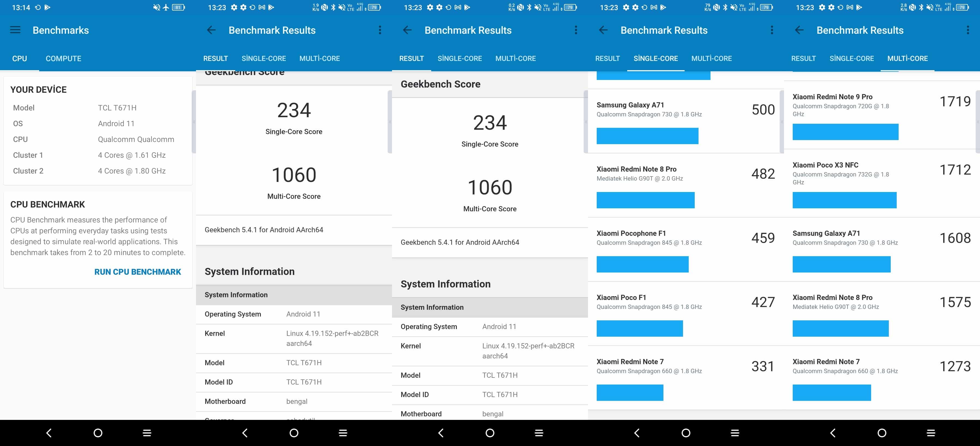Tap Xiaomi Redmi Note 8 Pro entry scoring 1575
This screenshot has height=446, width=980.
pyautogui.click(x=882, y=314)
